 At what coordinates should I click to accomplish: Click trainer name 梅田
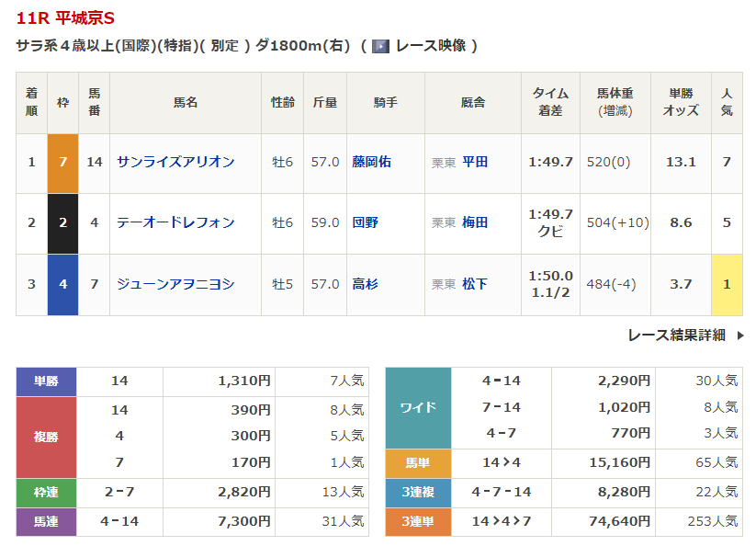click(x=475, y=222)
